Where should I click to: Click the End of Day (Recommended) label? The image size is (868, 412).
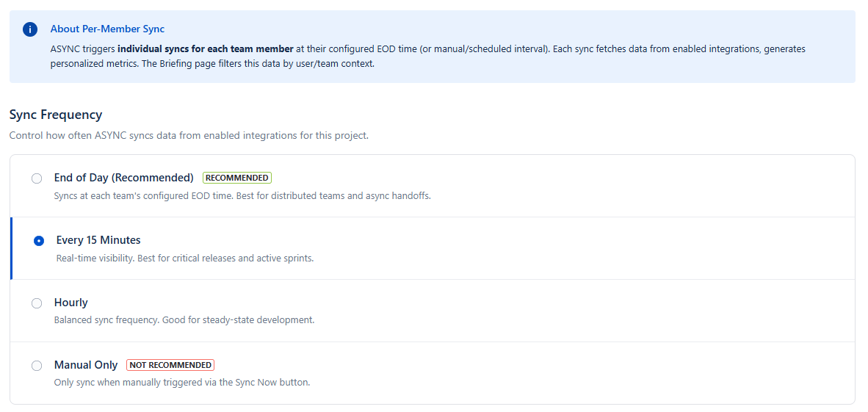124,178
